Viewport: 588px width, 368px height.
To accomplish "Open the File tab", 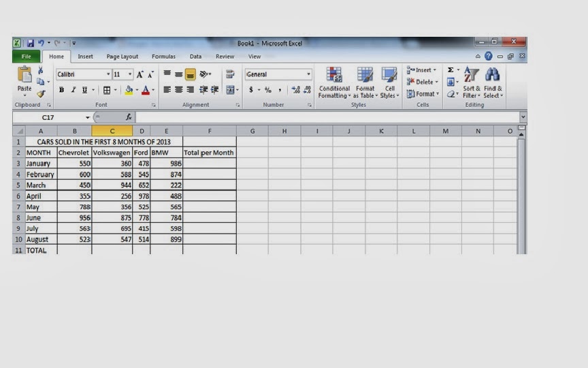I will tap(27, 57).
